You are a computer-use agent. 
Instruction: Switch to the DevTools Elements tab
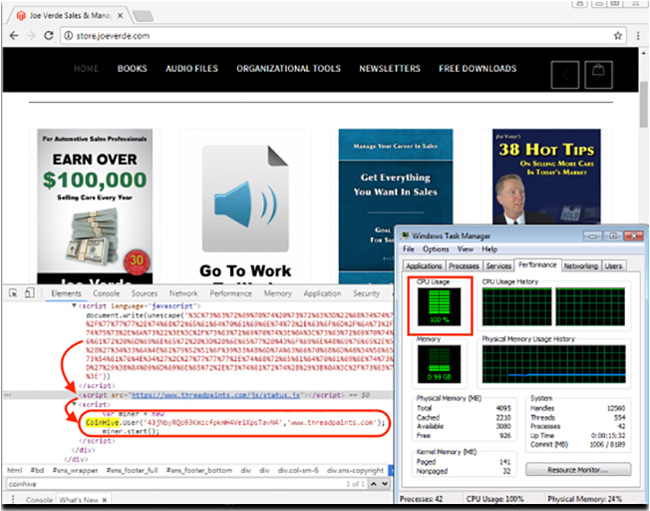66,293
